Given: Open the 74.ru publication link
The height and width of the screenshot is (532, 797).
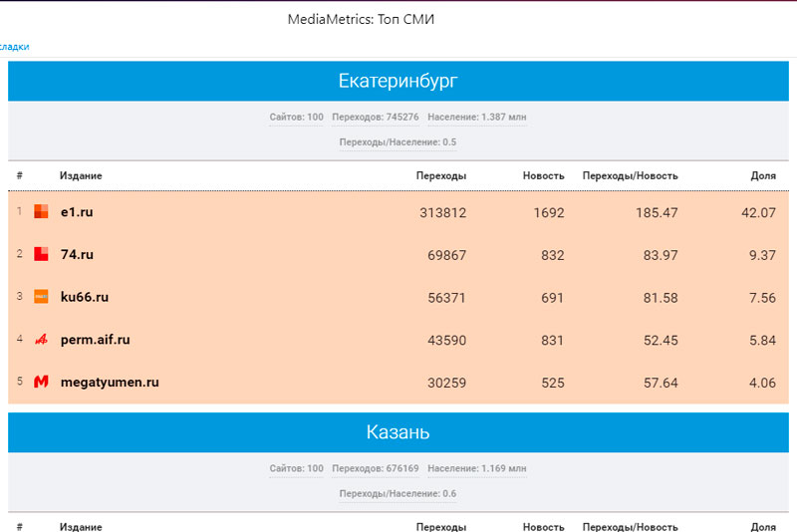Looking at the screenshot, I should coord(77,254).
